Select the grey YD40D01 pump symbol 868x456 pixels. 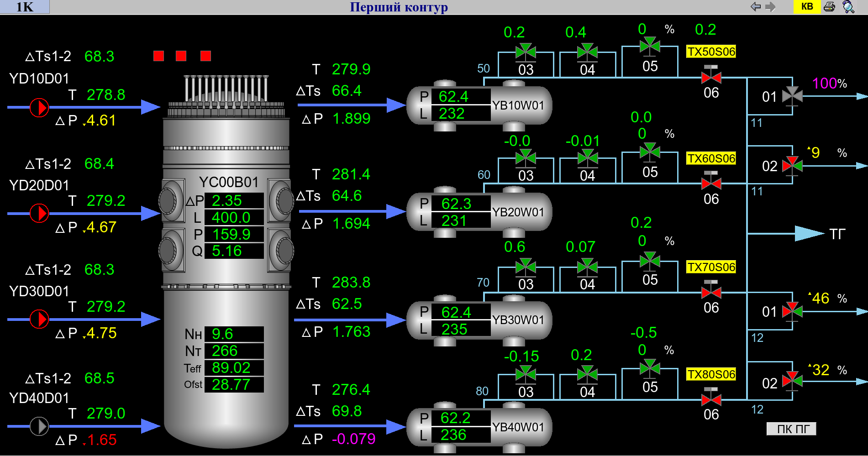[39, 426]
